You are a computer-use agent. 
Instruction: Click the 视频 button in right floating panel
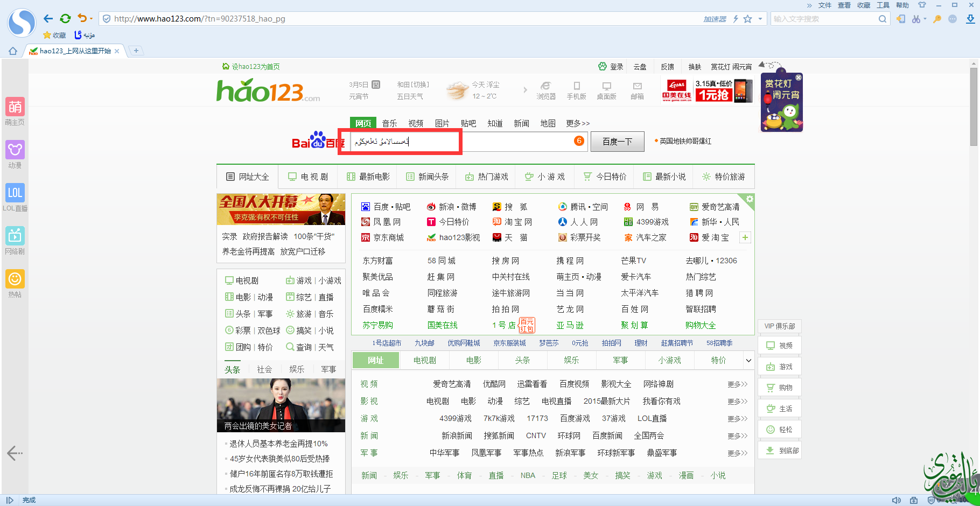click(780, 346)
